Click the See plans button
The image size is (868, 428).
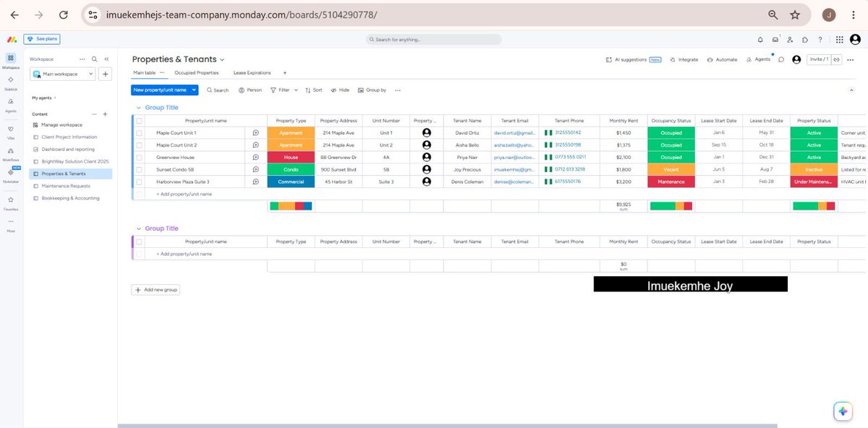pos(41,39)
